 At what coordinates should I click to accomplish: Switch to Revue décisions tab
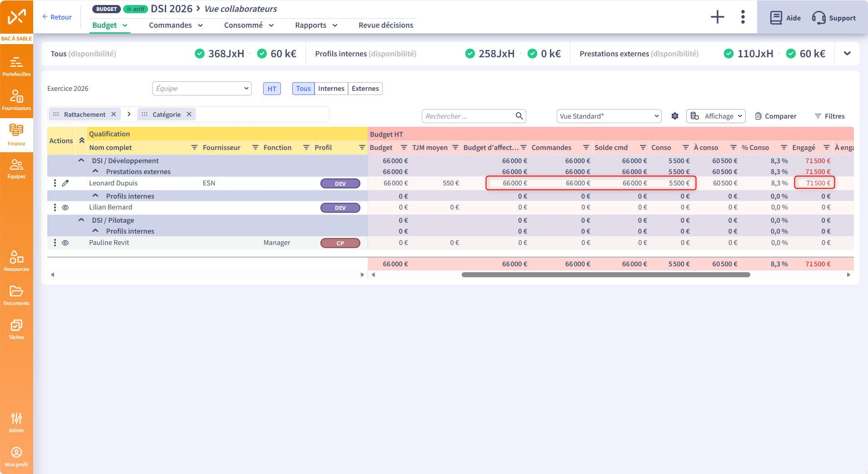tap(385, 25)
